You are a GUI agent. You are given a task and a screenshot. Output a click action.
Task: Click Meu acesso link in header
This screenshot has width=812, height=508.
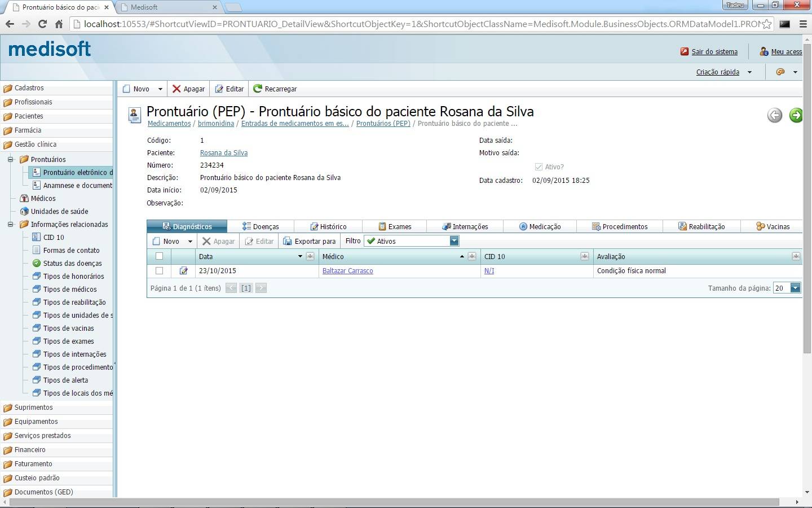[787, 51]
